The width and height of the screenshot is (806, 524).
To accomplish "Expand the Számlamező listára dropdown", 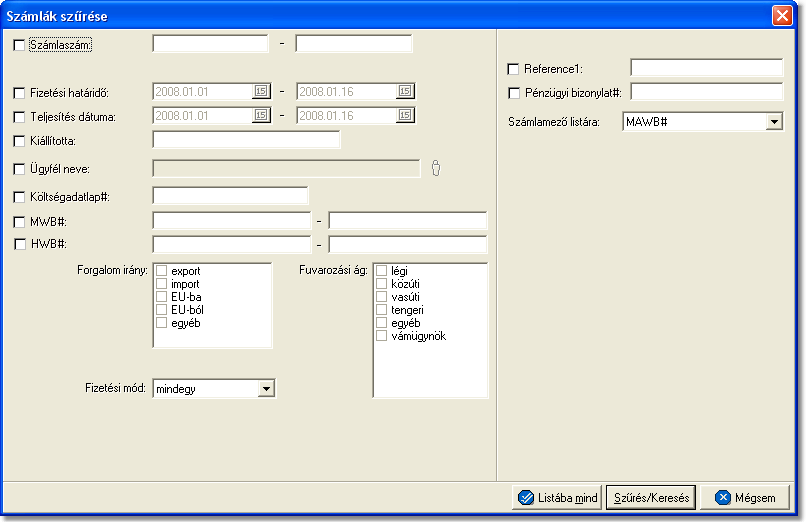I will pyautogui.click(x=774, y=122).
